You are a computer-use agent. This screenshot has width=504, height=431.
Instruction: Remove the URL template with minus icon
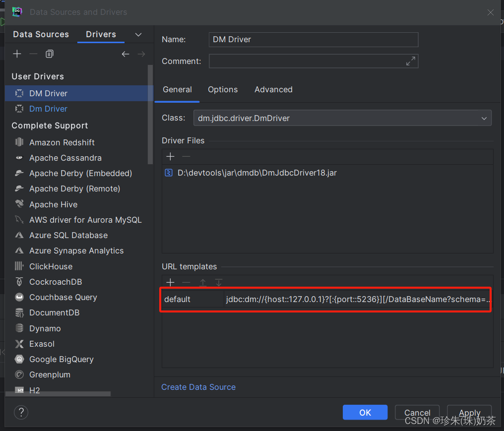point(186,283)
